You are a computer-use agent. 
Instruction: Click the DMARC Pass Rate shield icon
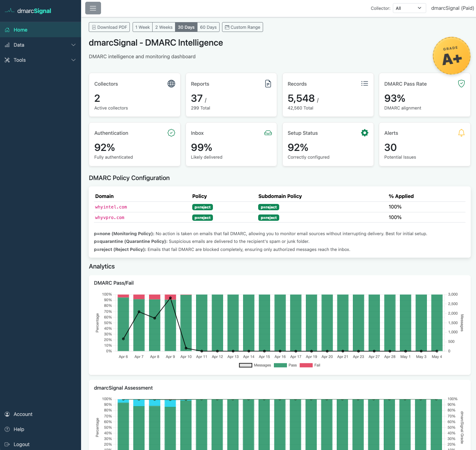pos(461,84)
